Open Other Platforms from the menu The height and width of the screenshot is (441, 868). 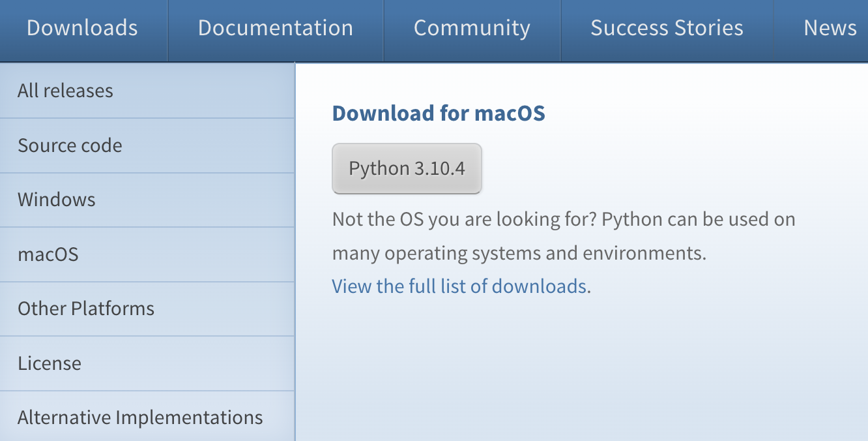[x=86, y=308]
